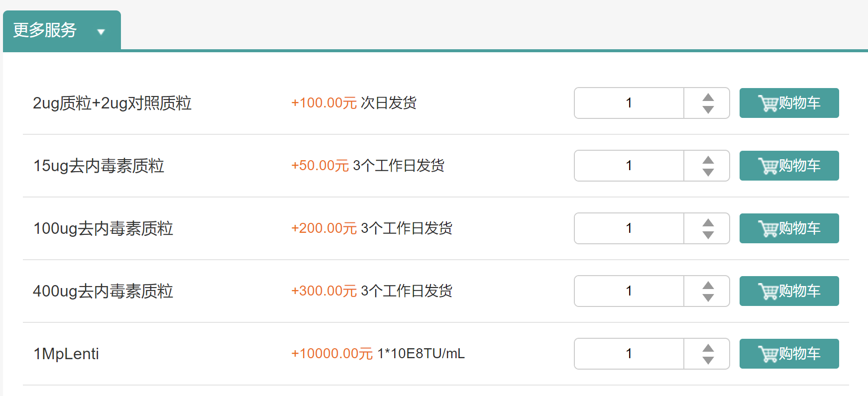
Task: Expand the 更多服务 dropdown arrow
Action: tap(101, 32)
